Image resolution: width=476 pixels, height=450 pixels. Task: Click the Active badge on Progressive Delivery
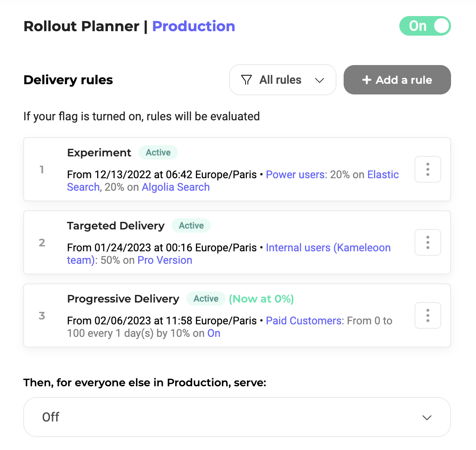[206, 299]
